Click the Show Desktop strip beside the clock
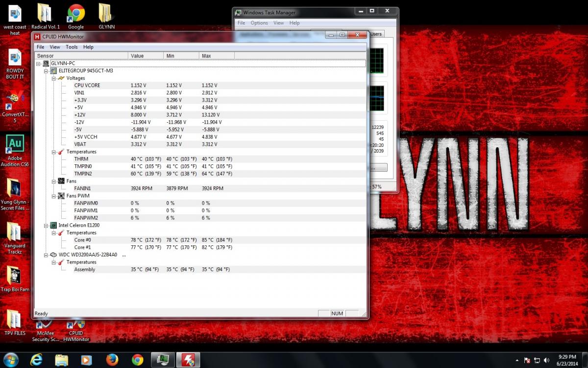This screenshot has height=368, width=588. click(585, 360)
